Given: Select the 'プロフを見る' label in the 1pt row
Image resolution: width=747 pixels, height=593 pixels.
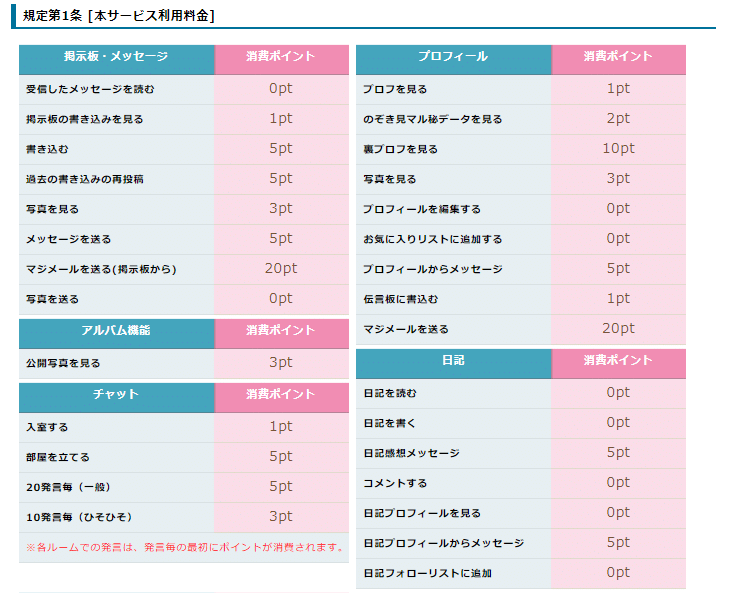Looking at the screenshot, I should [x=395, y=89].
